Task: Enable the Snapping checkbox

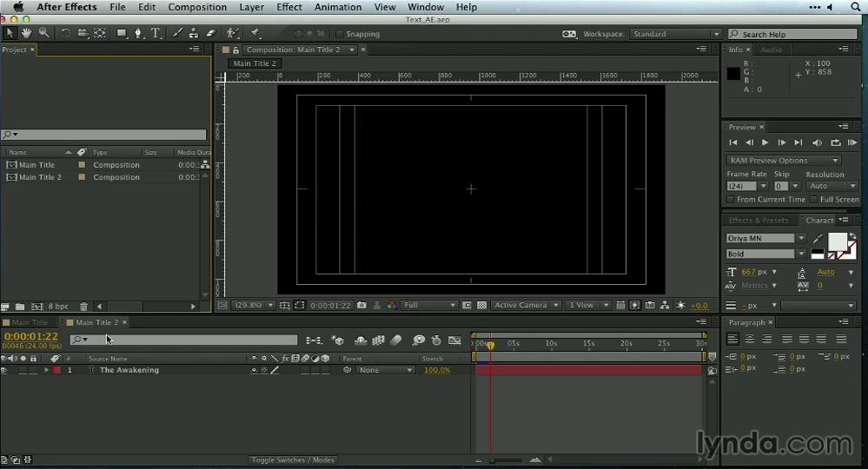Action: [340, 34]
